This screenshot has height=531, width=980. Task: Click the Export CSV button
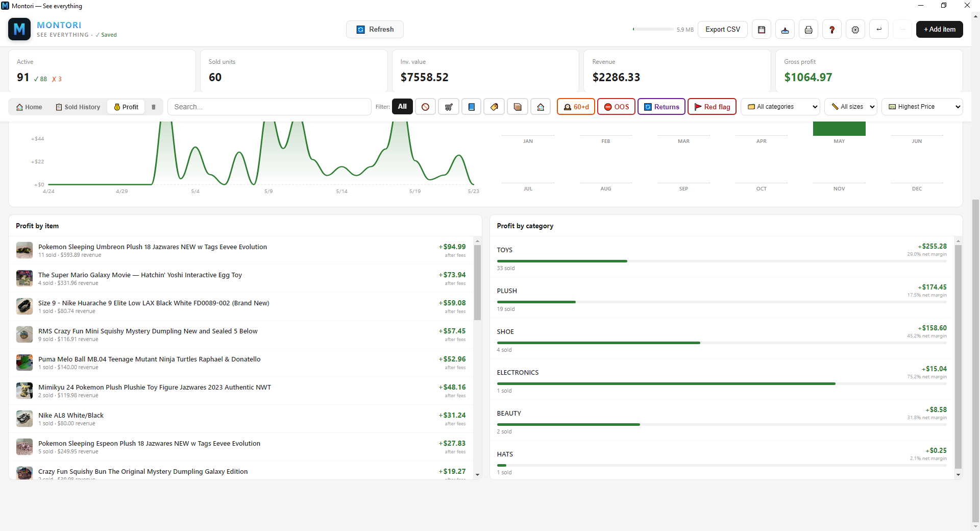pos(723,30)
